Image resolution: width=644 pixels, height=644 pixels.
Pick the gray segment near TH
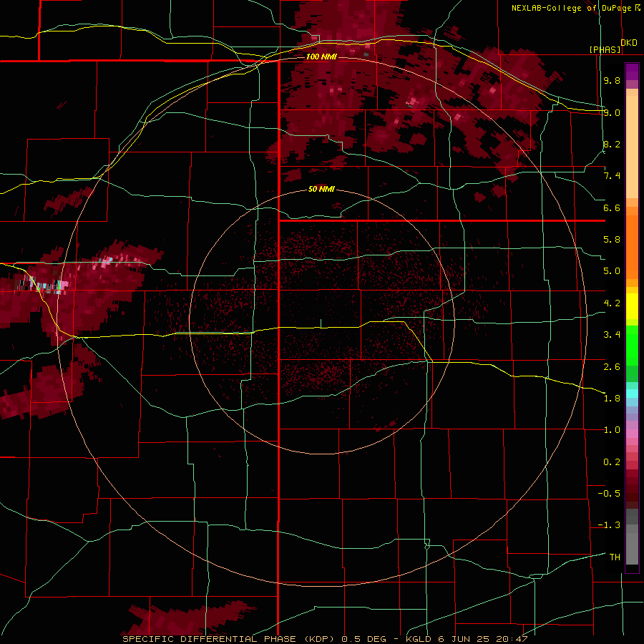click(632, 548)
